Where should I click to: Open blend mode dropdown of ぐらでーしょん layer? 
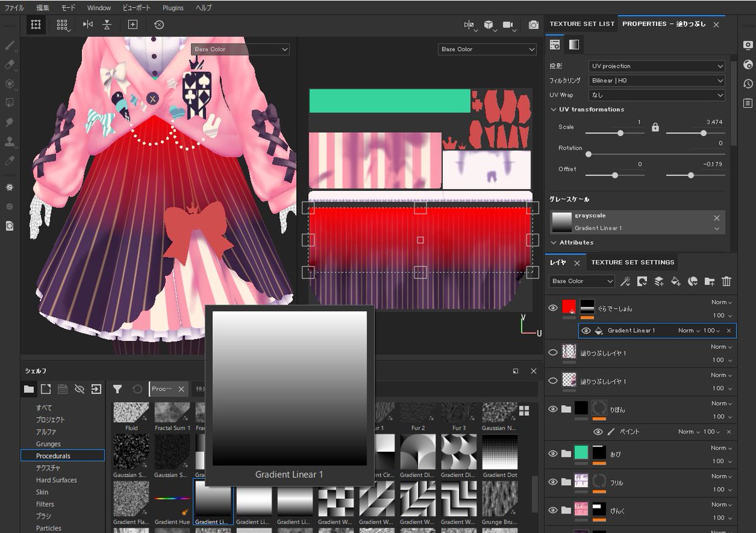click(x=721, y=302)
